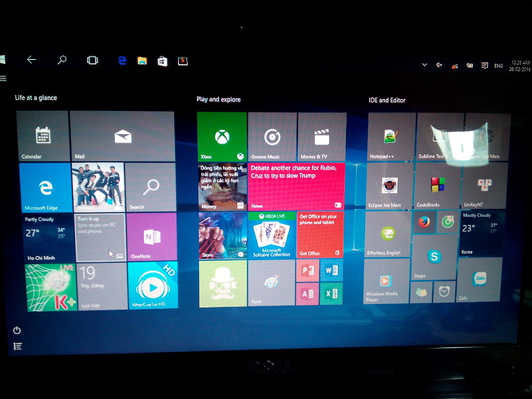Launch the Notepad++ tile

(x=391, y=137)
